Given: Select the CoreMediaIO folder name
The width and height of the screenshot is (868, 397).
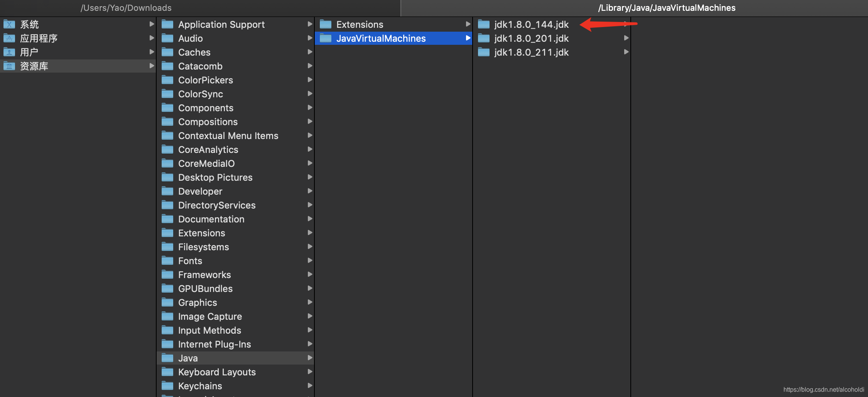Looking at the screenshot, I should pyautogui.click(x=206, y=163).
